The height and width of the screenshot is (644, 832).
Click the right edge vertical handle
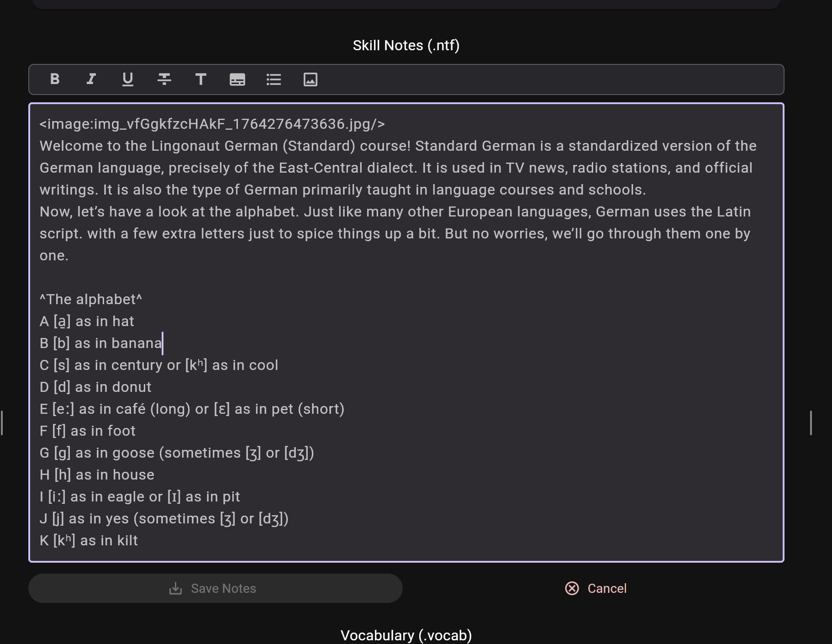coord(811,423)
